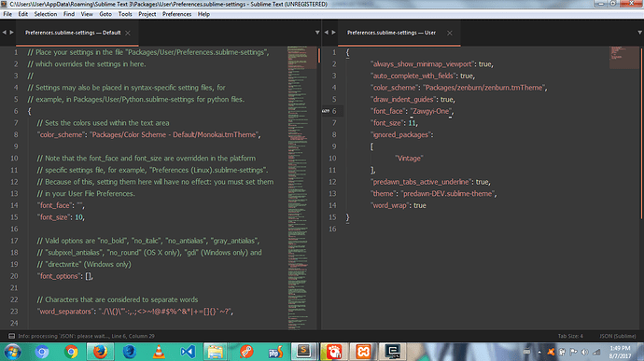The image size is (644, 361).
Task: Open the Project menu
Action: pyautogui.click(x=147, y=14)
